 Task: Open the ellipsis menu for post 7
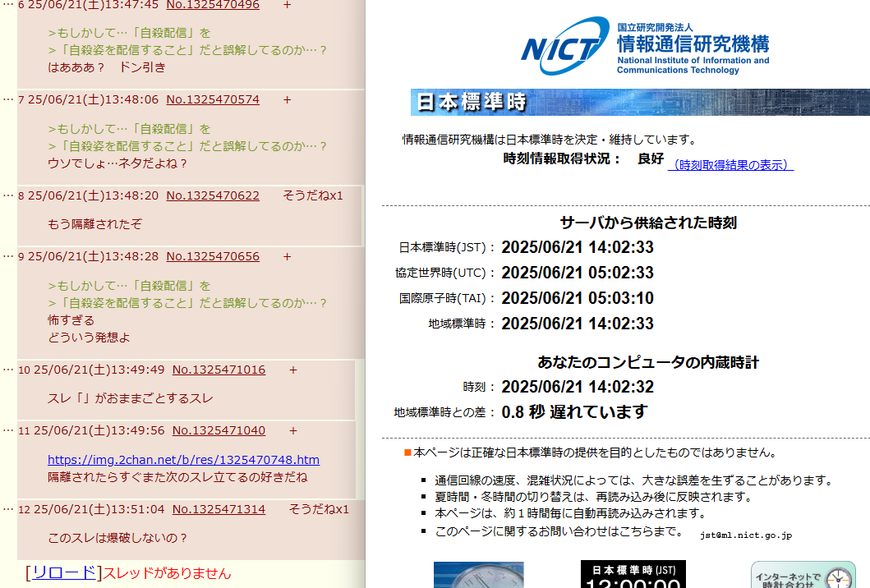pos(8,99)
